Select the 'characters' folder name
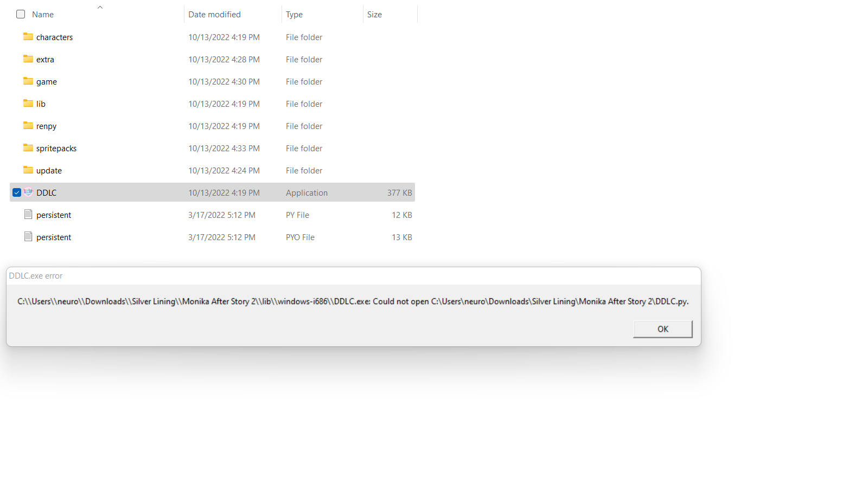This screenshot has height=477, width=868. click(x=54, y=37)
